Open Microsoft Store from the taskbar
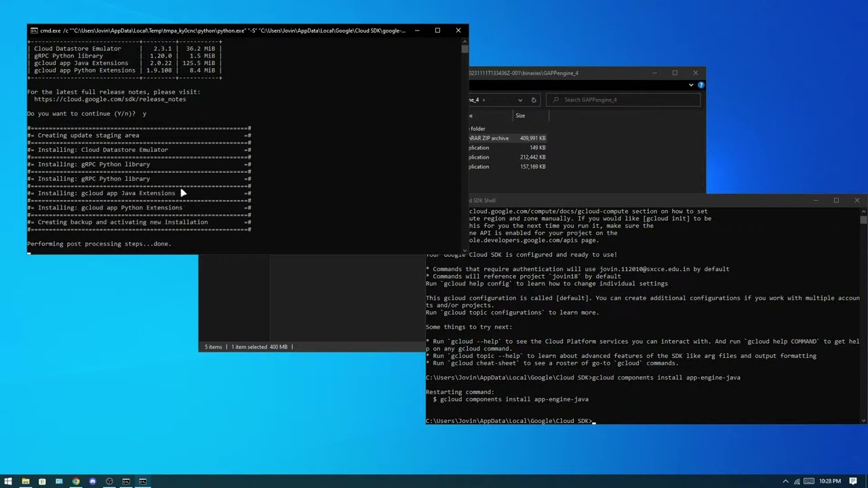The height and width of the screenshot is (488, 868). [x=42, y=481]
